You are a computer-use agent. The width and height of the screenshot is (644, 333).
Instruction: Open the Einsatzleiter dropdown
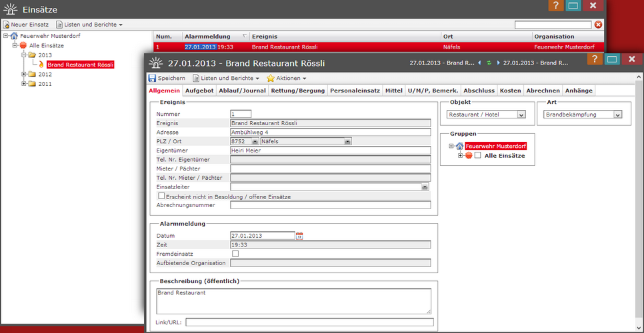tap(425, 188)
